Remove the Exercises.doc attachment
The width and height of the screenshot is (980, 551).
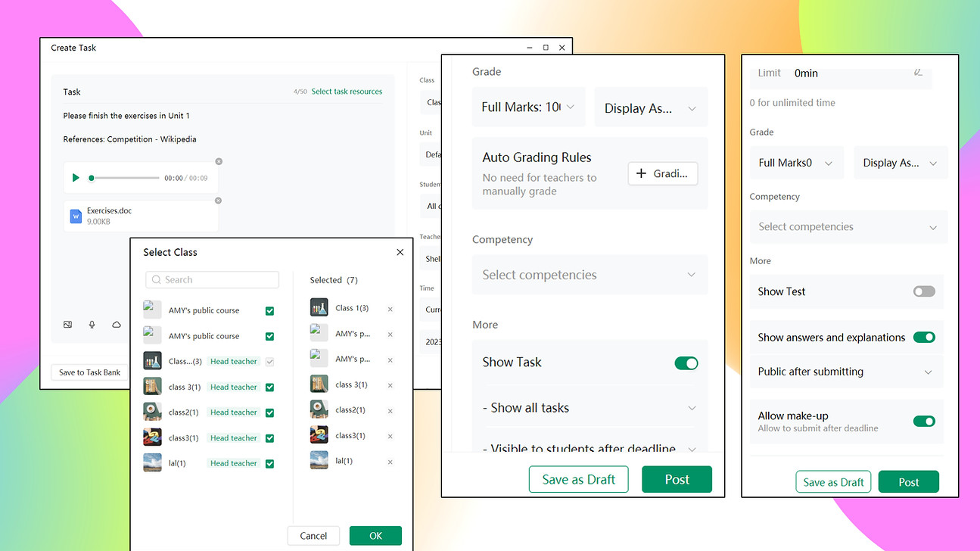(x=218, y=201)
